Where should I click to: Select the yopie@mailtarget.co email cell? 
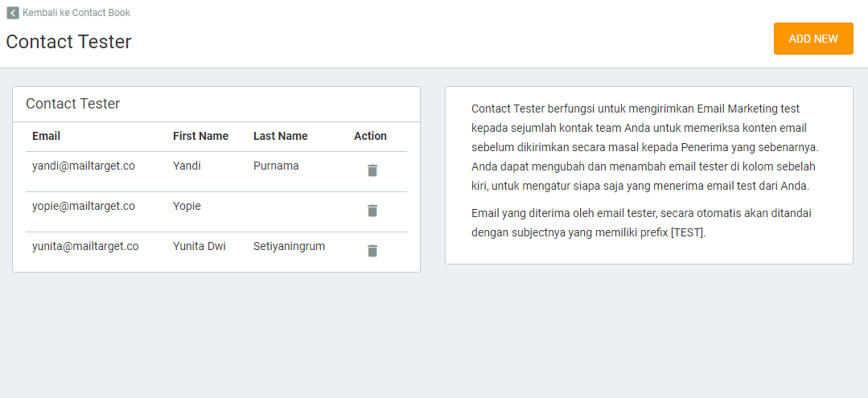tap(84, 206)
